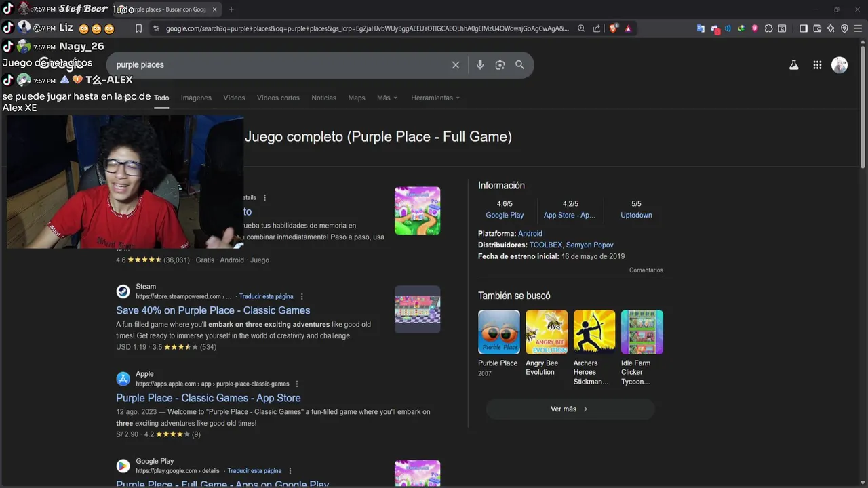The image size is (868, 488).
Task: Select Purble Place 2007 related search card
Action: pyautogui.click(x=498, y=344)
